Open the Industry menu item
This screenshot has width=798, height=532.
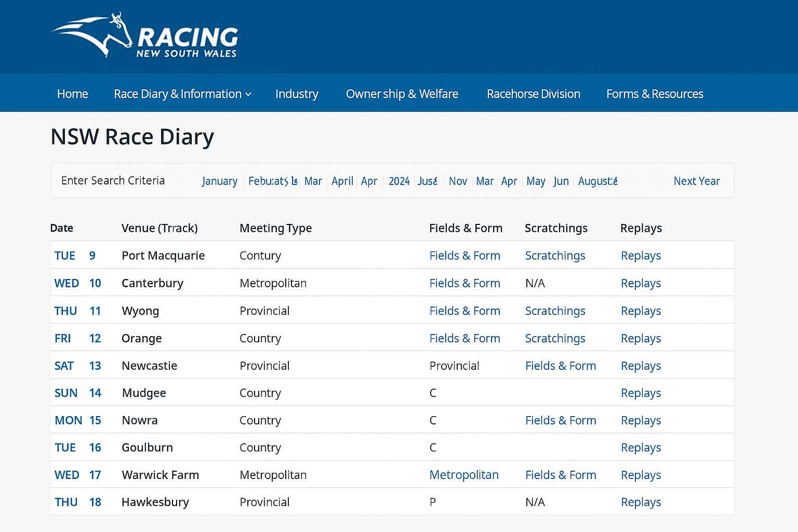(297, 94)
